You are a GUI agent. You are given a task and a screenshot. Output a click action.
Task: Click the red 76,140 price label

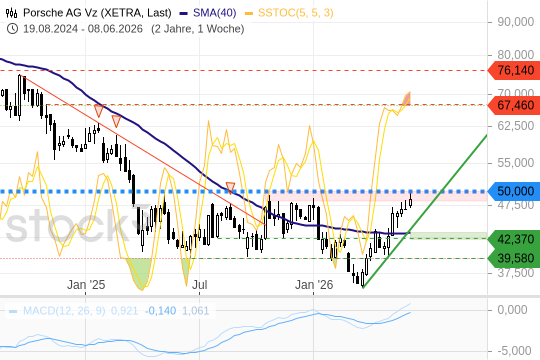(x=515, y=70)
